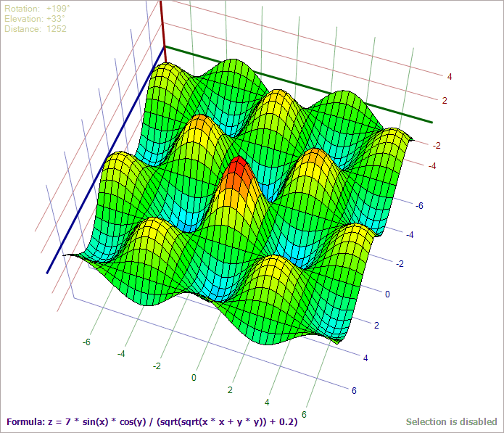Click the blue axis label 2
The image size is (504, 433).
point(376,326)
